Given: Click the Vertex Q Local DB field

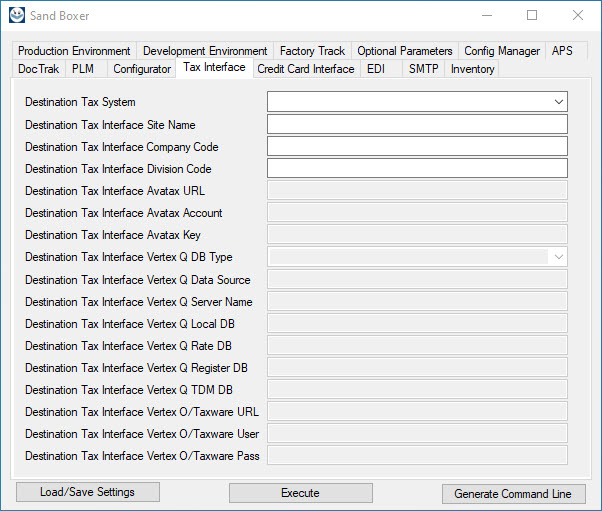Looking at the screenshot, I should tap(417, 323).
